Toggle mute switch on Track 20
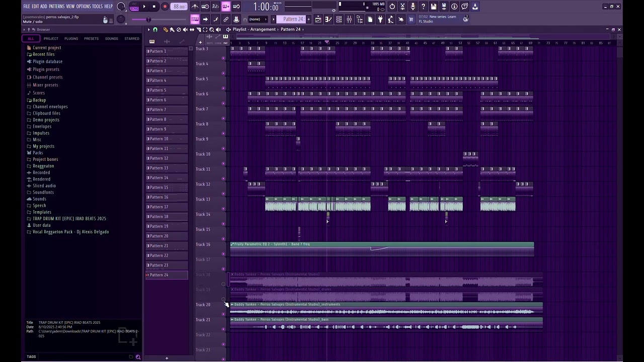This screenshot has width=644, height=362. click(x=223, y=314)
